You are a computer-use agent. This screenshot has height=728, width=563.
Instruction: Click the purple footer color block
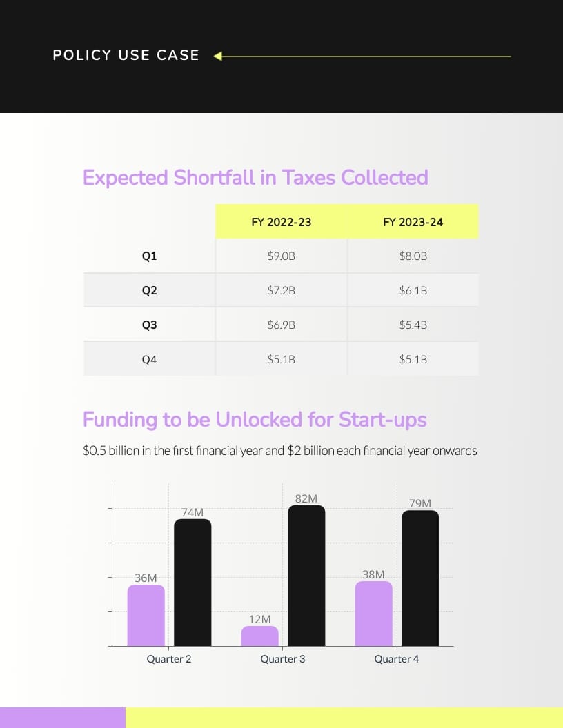(x=63, y=717)
